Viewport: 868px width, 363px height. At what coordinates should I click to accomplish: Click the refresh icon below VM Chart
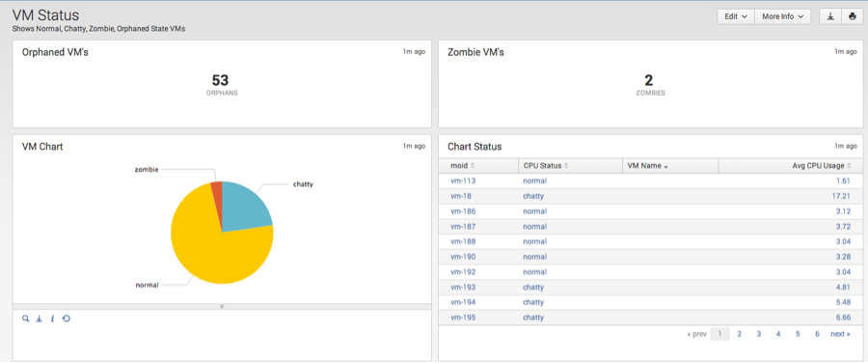[x=66, y=319]
